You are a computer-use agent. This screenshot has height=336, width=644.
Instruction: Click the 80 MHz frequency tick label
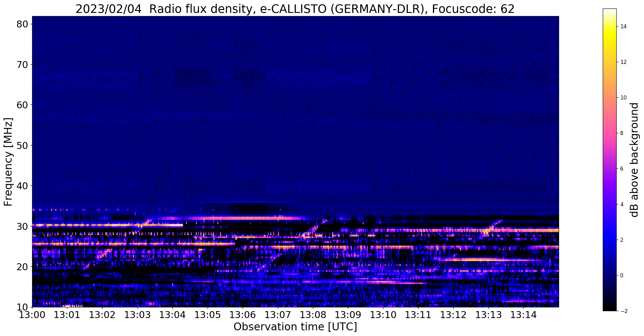23,24
